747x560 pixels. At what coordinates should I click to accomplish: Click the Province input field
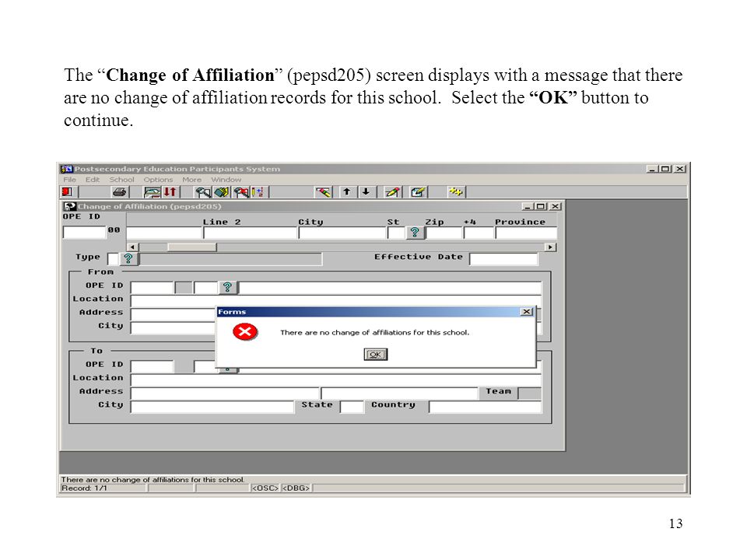tap(526, 233)
